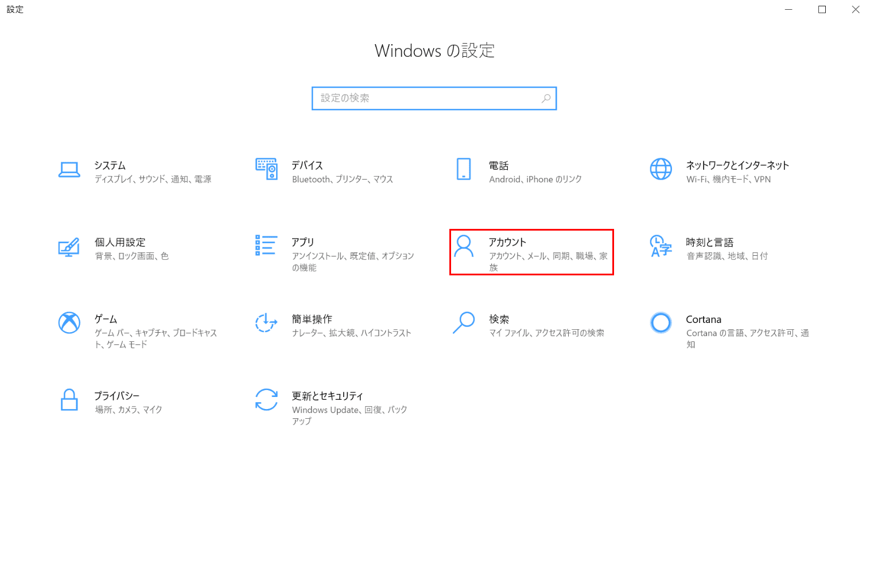Open the システム laptop icon
This screenshot has width=870, height=588.
tap(69, 170)
